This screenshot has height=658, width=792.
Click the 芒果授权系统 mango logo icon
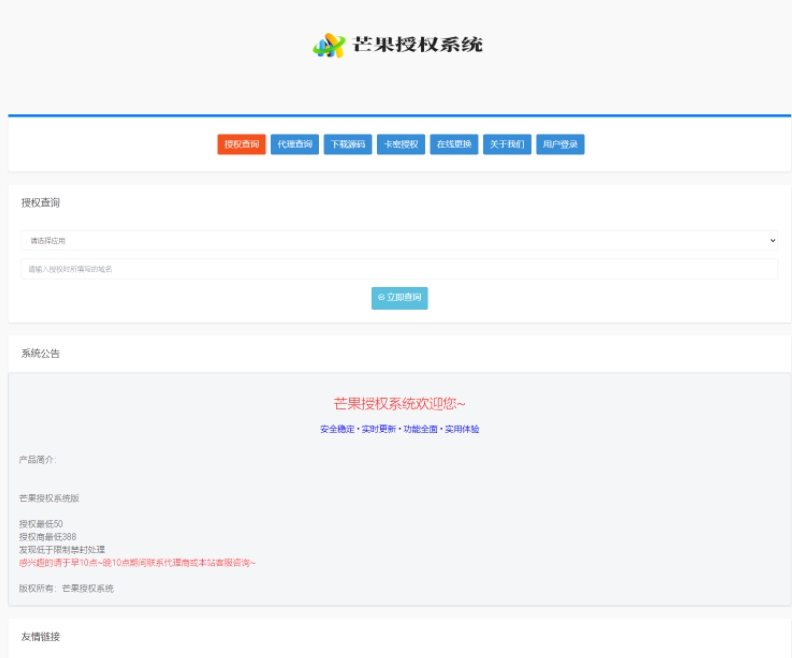tap(329, 45)
